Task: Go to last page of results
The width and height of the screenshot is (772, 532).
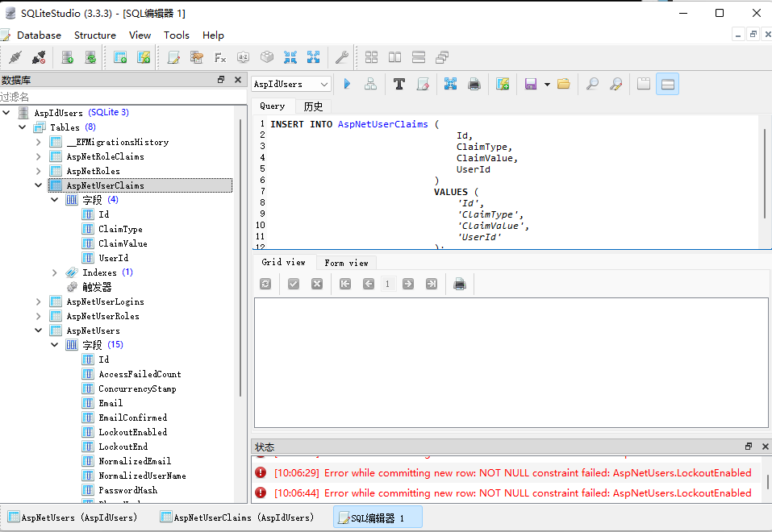Action: tap(432, 284)
